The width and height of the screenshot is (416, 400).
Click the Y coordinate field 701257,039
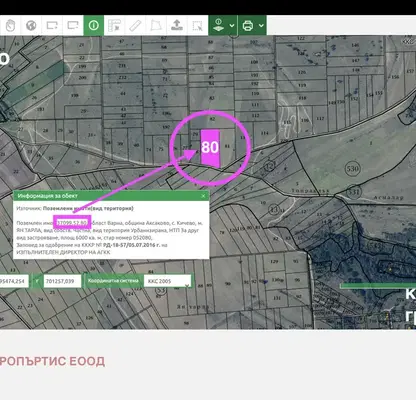pos(62,281)
